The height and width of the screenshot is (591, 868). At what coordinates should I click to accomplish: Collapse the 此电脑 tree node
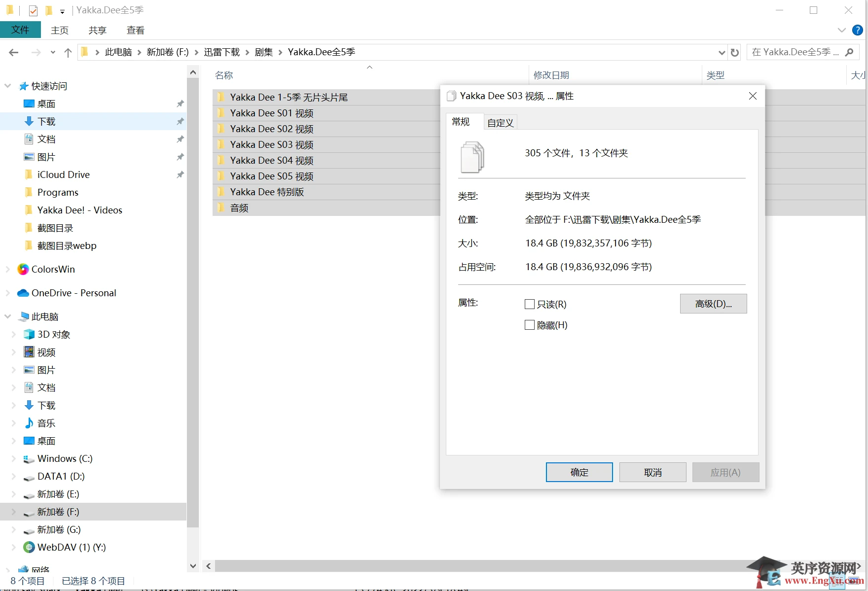point(7,316)
